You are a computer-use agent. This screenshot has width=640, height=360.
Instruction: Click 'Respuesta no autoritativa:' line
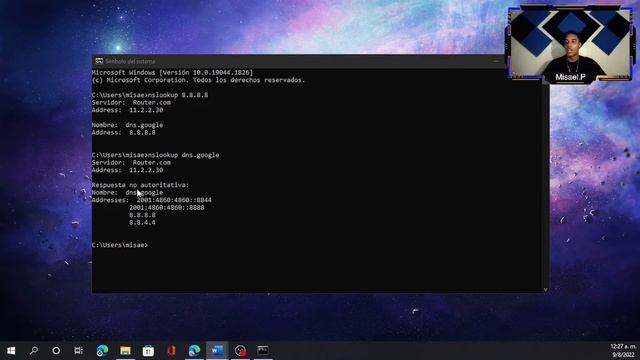140,185
